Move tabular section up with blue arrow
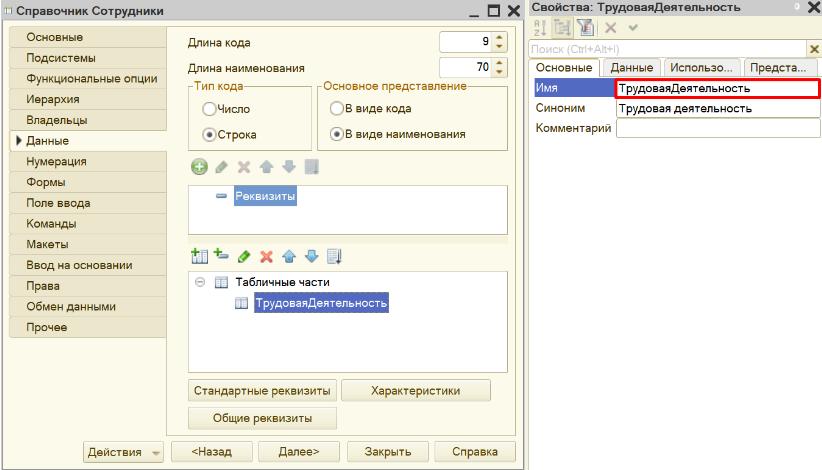The height and width of the screenshot is (470, 822). (289, 256)
